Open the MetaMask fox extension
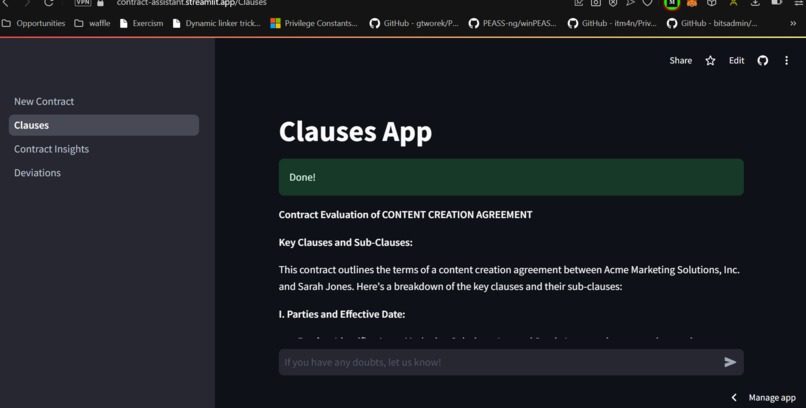806x408 pixels. click(692, 3)
